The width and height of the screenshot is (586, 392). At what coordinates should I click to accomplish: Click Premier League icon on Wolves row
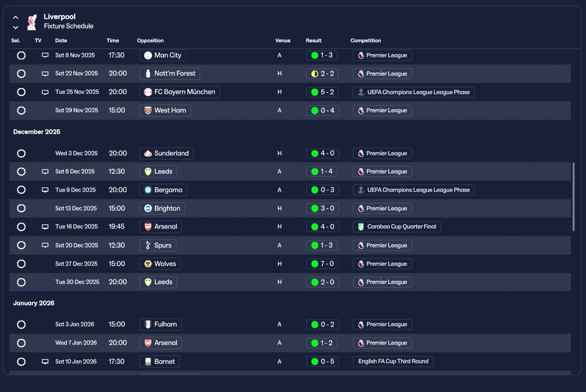361,264
